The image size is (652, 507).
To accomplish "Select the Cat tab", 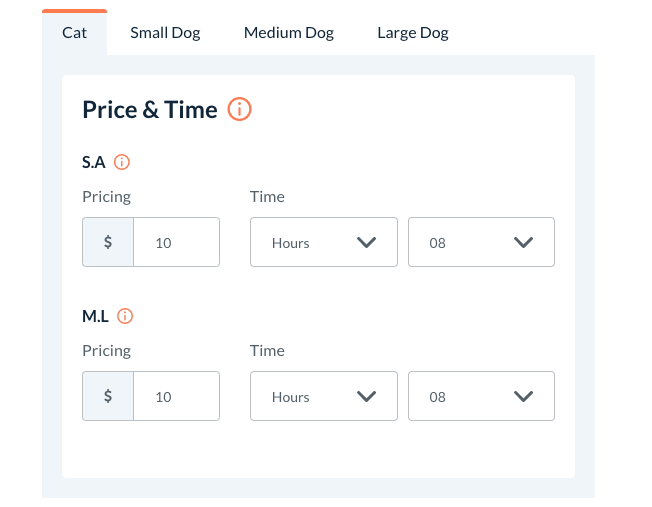I will click(75, 33).
